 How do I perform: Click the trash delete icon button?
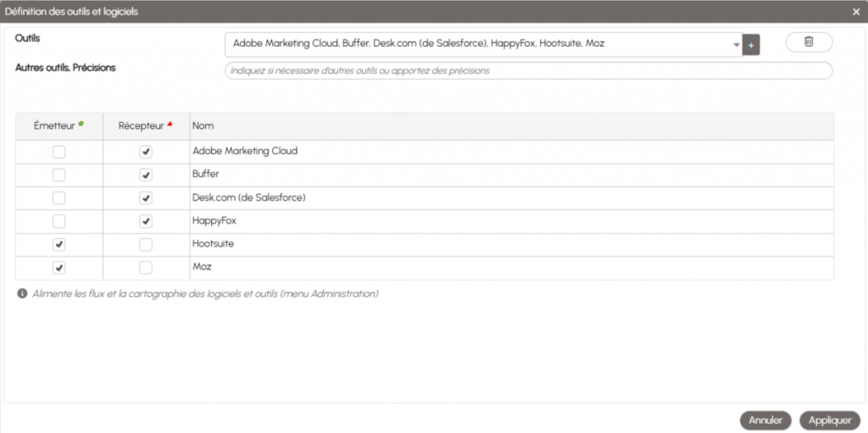(x=809, y=42)
